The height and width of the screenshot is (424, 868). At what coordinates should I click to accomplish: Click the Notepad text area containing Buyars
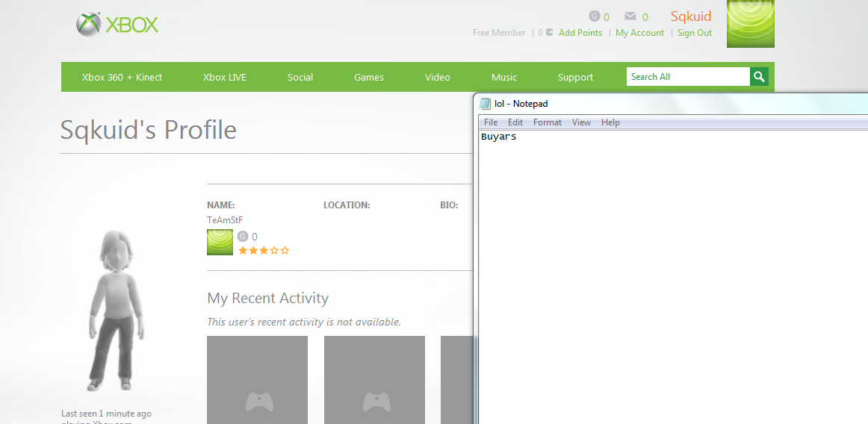[x=674, y=277]
